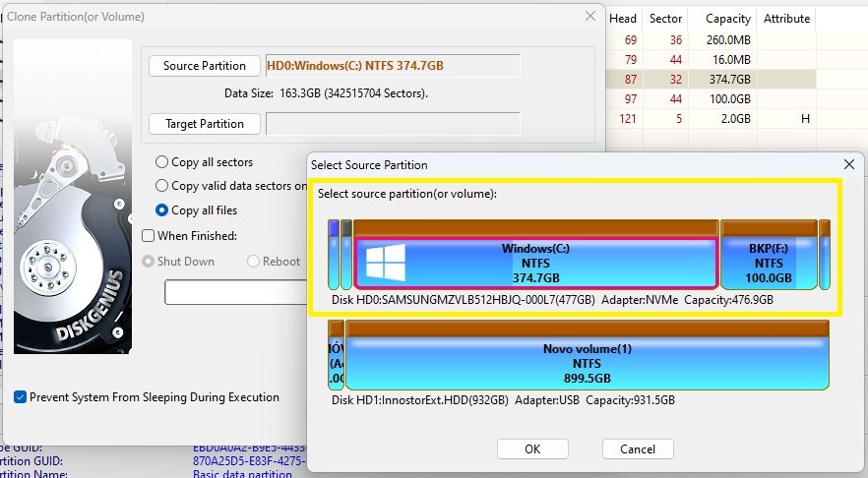Screen dimensions: 868x478
Task: Click the Disk HD0 SAMSUNG description text
Action: [552, 300]
